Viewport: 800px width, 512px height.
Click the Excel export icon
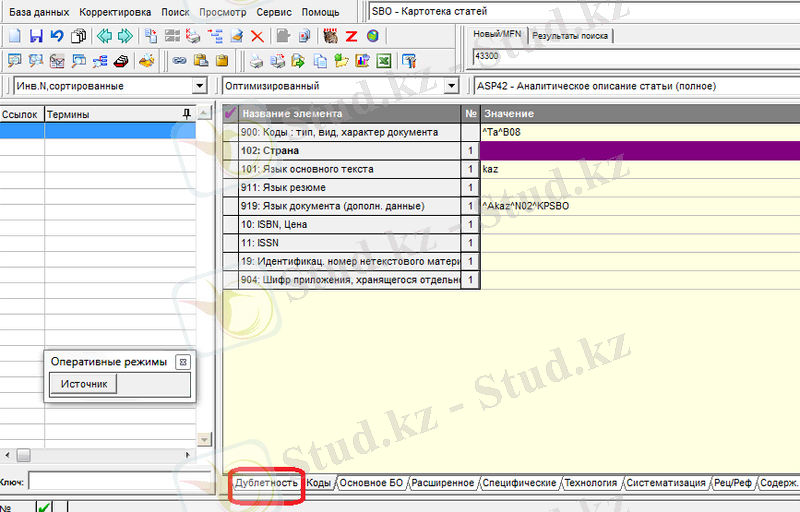[x=384, y=61]
